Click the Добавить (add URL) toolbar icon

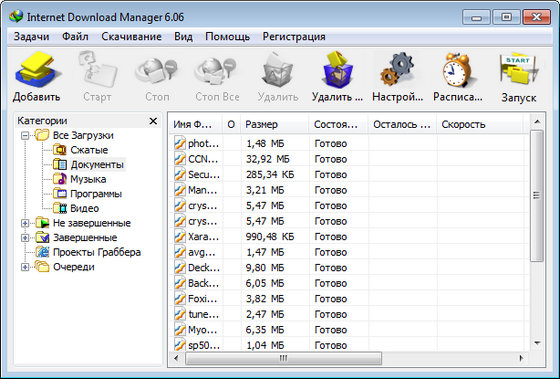(36, 70)
